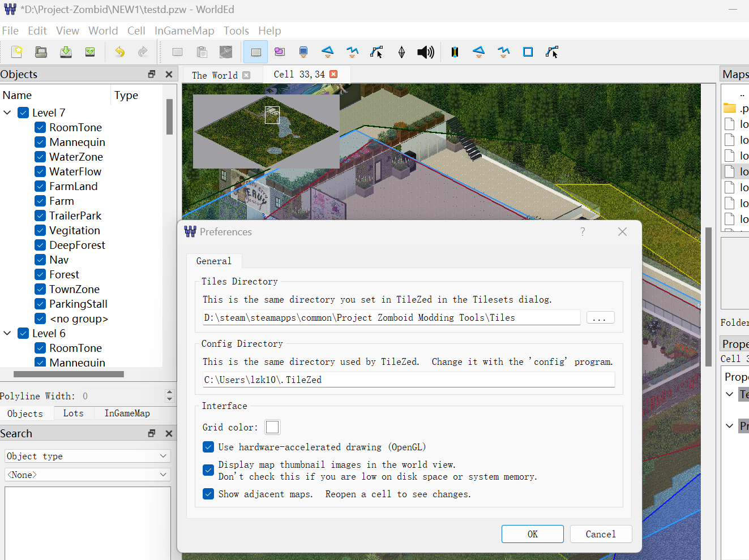
Task: Open the World menu
Action: click(x=103, y=31)
